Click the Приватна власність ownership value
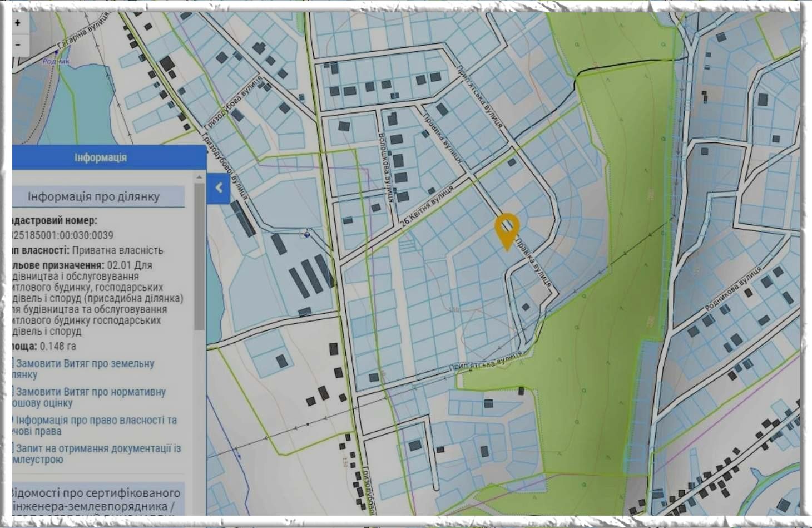This screenshot has width=812, height=528. 117,250
